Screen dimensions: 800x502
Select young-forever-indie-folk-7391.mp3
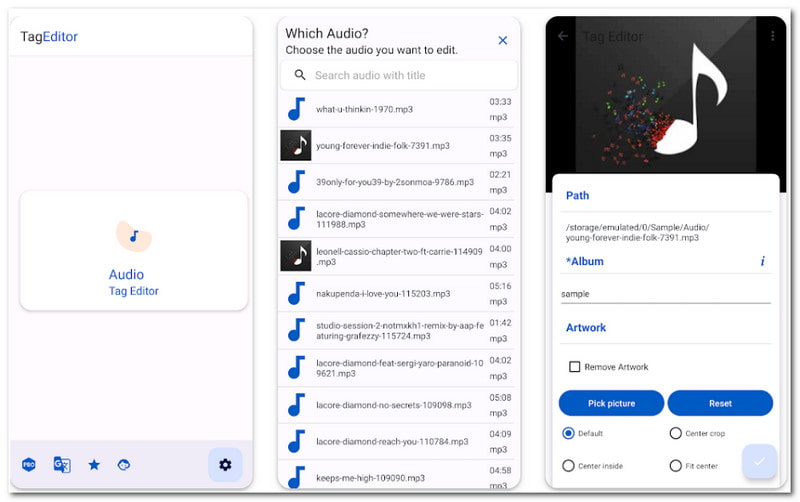pyautogui.click(x=396, y=146)
